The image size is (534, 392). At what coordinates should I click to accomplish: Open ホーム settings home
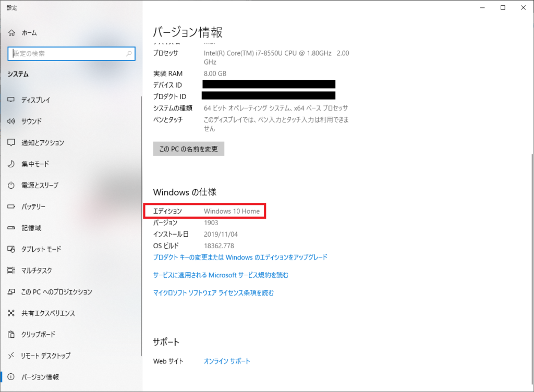29,33
